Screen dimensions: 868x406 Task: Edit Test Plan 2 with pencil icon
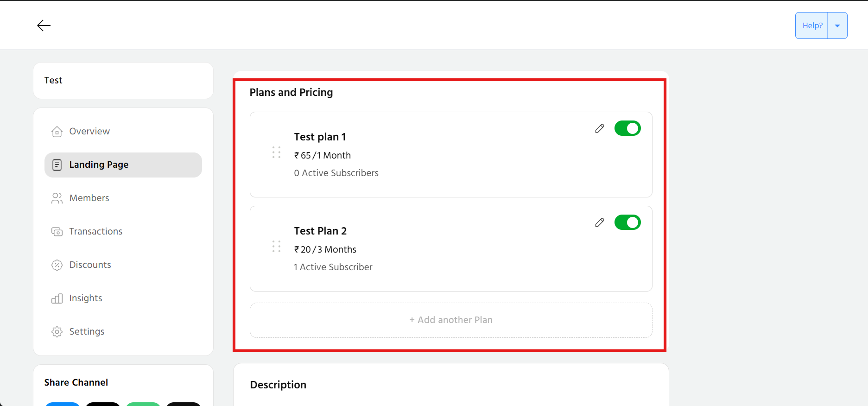pos(599,222)
